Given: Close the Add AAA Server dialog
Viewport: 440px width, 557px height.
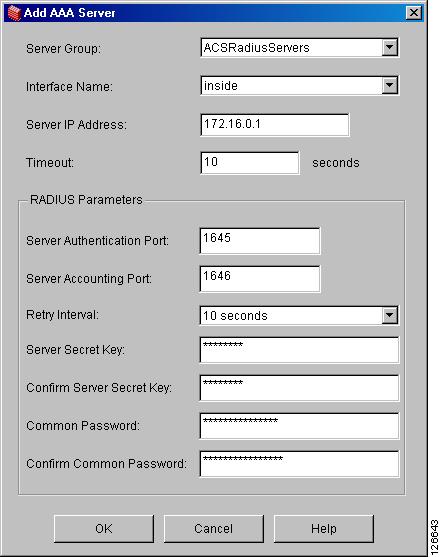Looking at the screenshot, I should click(413, 13).
